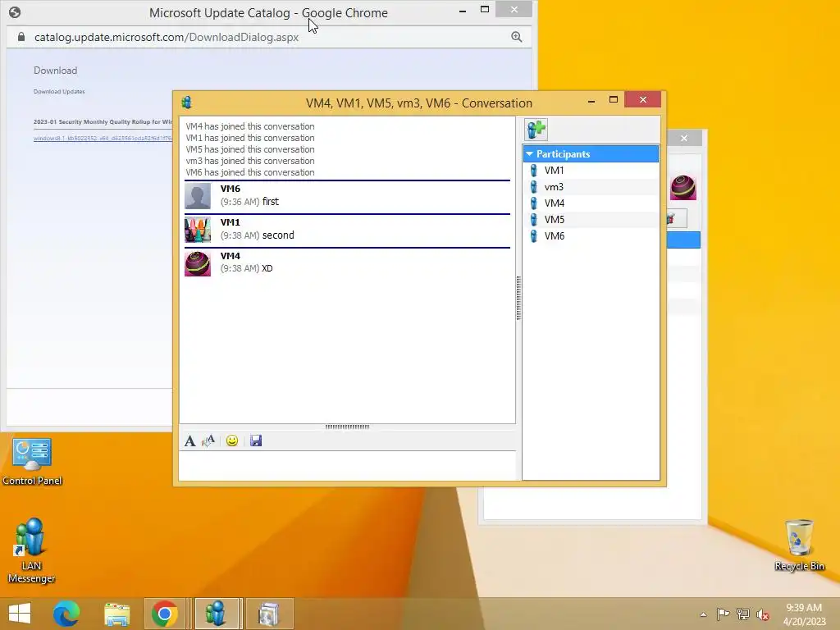Open File Explorer from taskbar

[116, 614]
